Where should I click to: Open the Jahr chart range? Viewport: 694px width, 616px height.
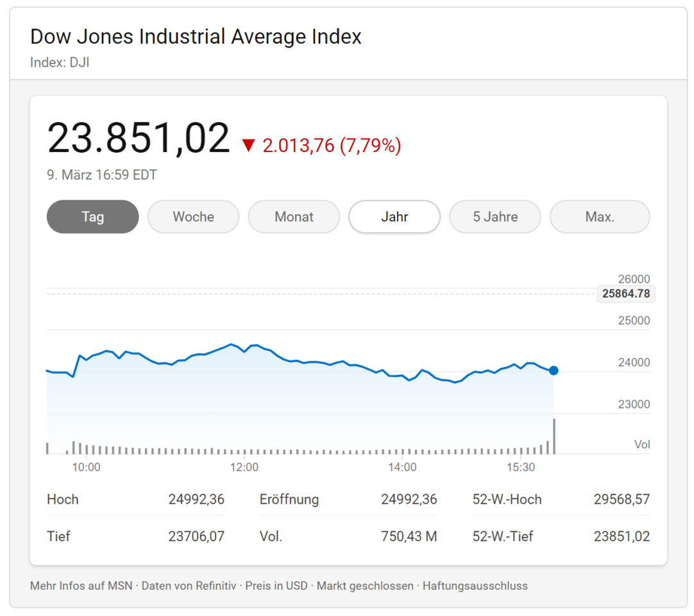(x=394, y=217)
